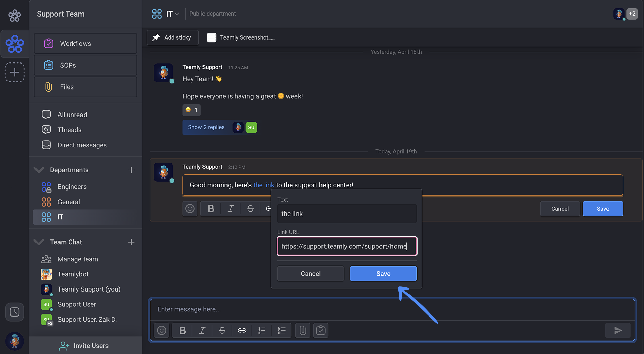
Task: Save the edited message
Action: click(603, 209)
